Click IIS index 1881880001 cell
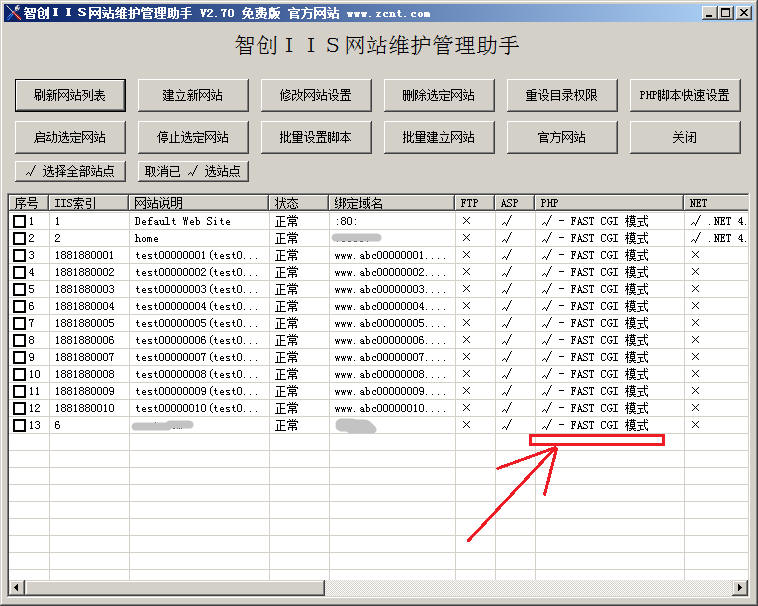The image size is (758, 606). point(85,255)
